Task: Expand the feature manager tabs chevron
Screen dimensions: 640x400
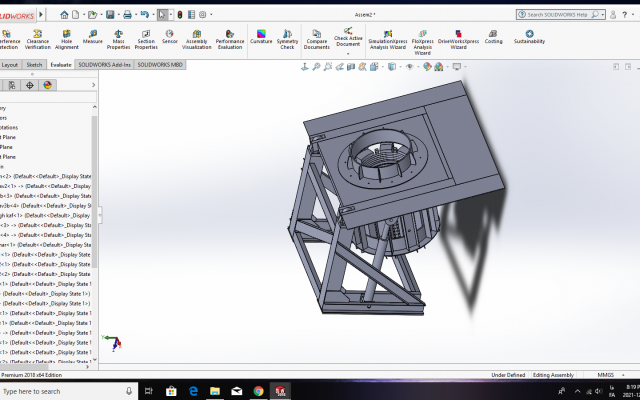Action: coord(93,85)
